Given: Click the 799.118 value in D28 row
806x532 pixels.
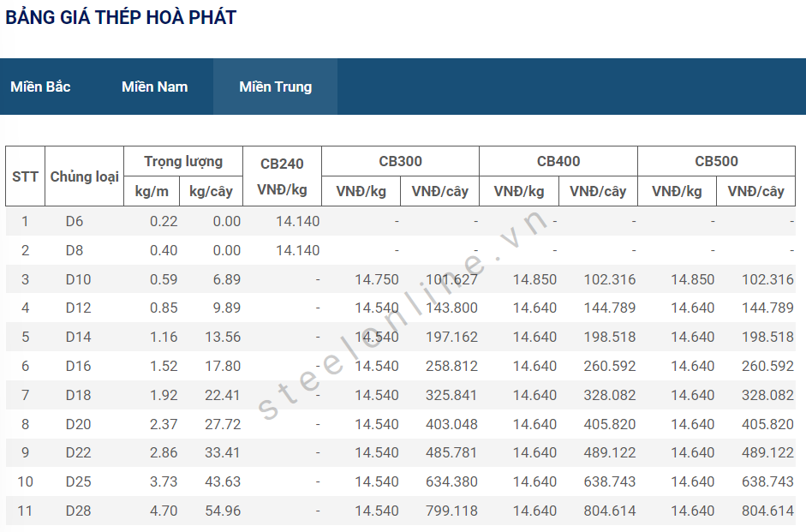Looking at the screenshot, I should [x=451, y=511].
